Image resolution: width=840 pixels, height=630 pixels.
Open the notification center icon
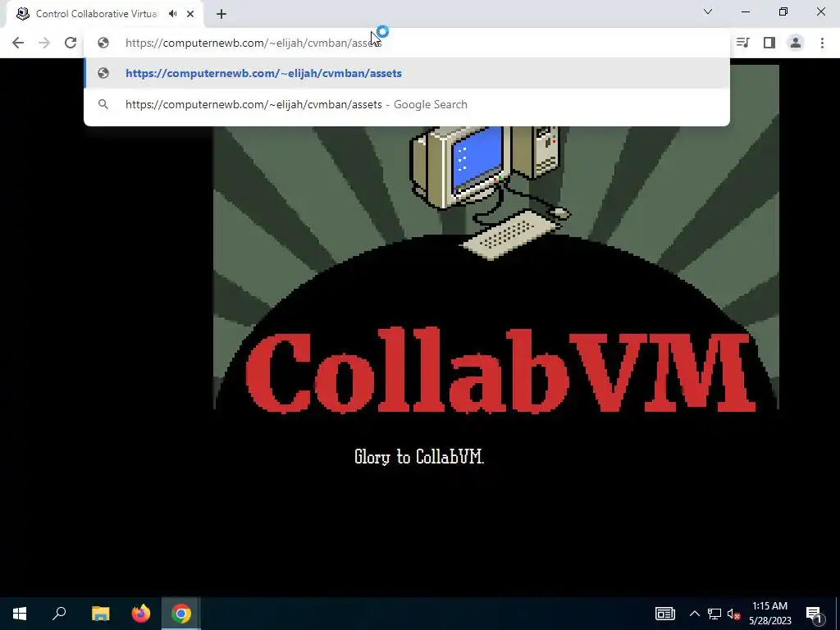[x=814, y=614]
